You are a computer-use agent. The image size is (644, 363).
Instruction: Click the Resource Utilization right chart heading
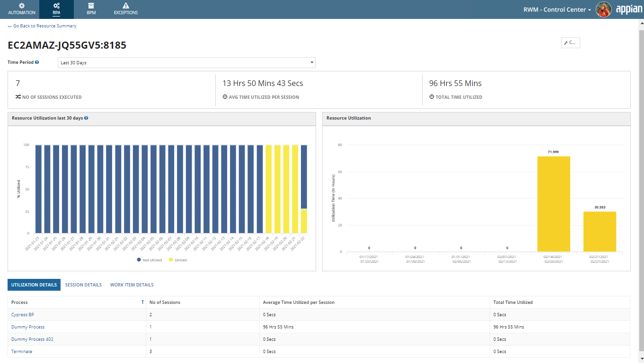pyautogui.click(x=349, y=118)
